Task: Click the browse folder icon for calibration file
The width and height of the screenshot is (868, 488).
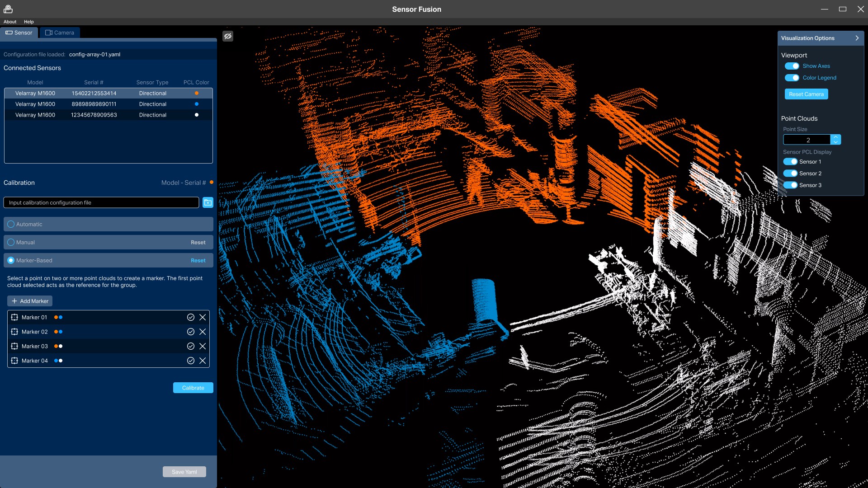Action: (x=208, y=202)
